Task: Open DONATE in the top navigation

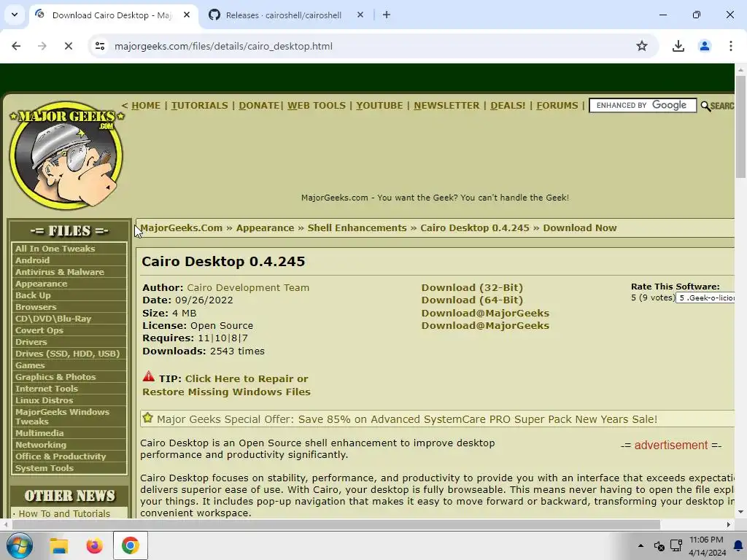Action: [259, 105]
